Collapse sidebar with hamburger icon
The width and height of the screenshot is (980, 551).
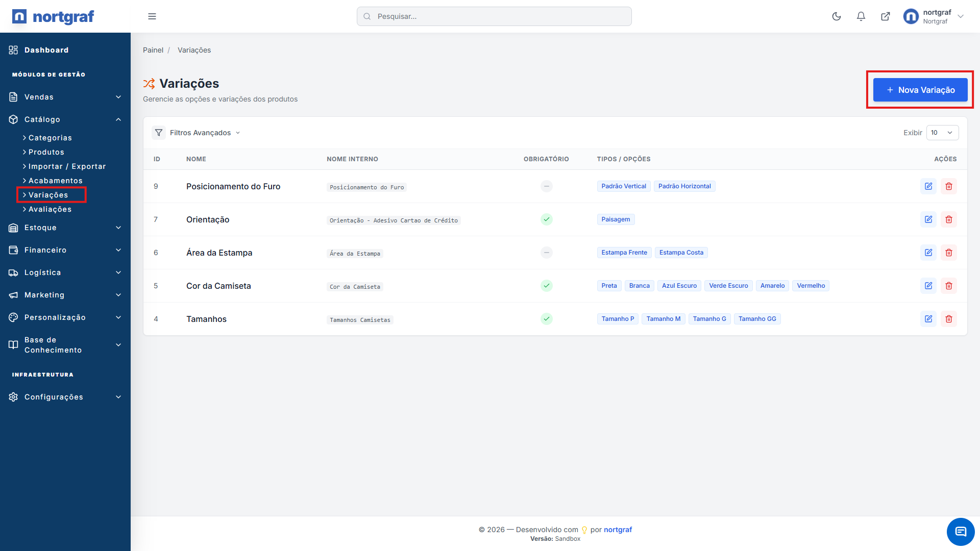click(x=152, y=16)
